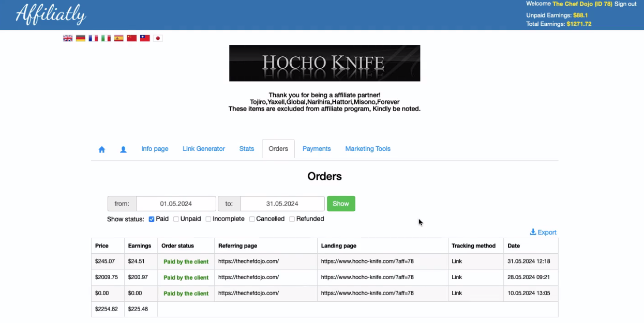Click the Date column header
This screenshot has width=644, height=323.
[514, 246]
